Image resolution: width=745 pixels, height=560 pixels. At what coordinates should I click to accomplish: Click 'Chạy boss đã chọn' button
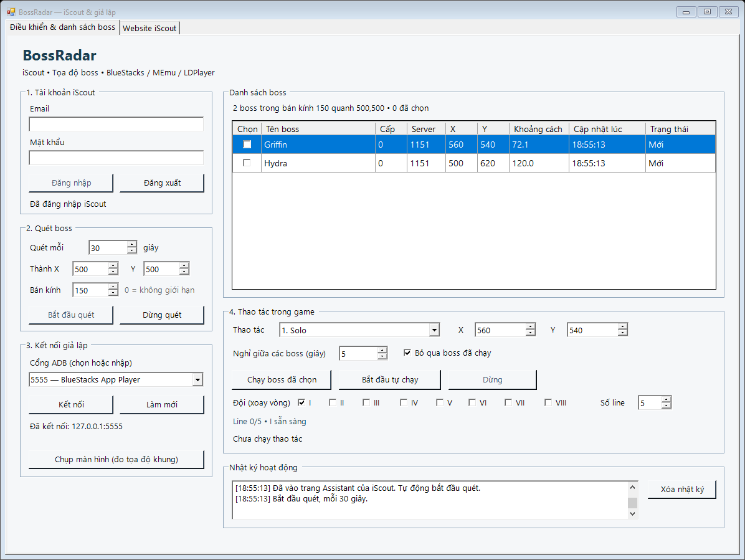(x=282, y=380)
